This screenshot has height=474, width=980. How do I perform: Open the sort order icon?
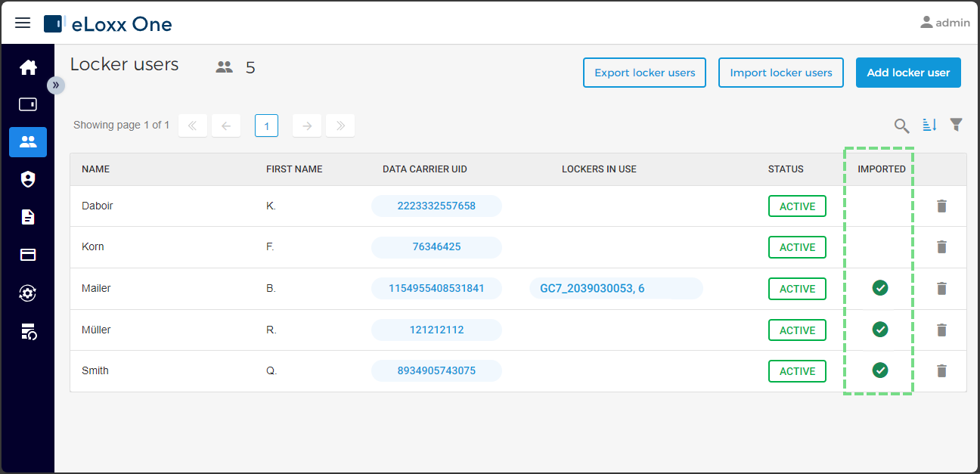point(929,125)
